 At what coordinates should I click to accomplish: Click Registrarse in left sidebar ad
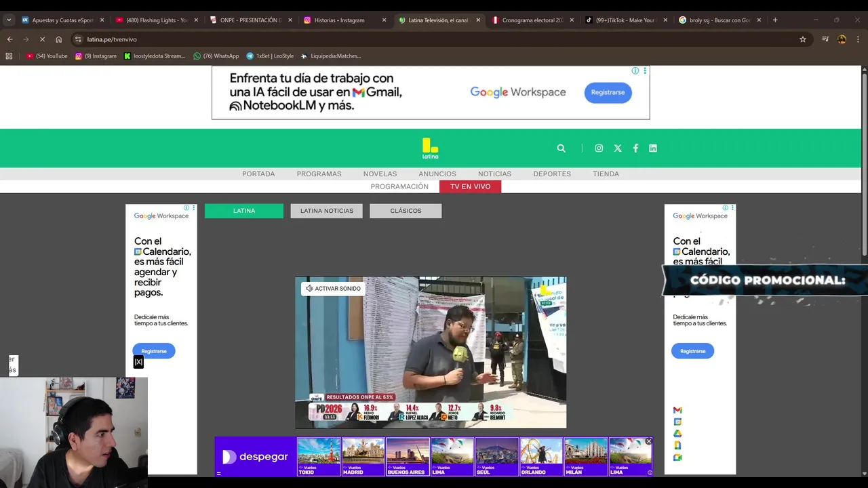point(154,351)
